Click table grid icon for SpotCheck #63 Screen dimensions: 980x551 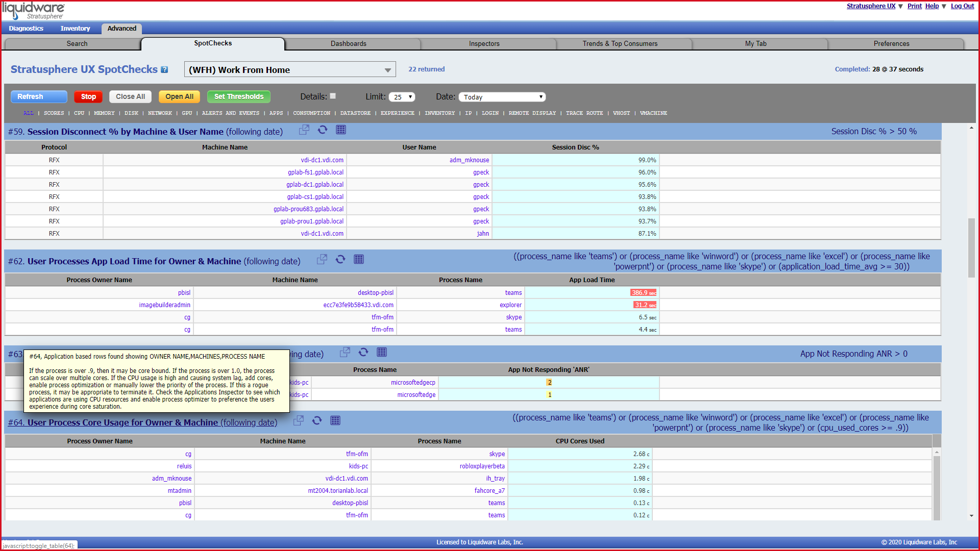(382, 353)
